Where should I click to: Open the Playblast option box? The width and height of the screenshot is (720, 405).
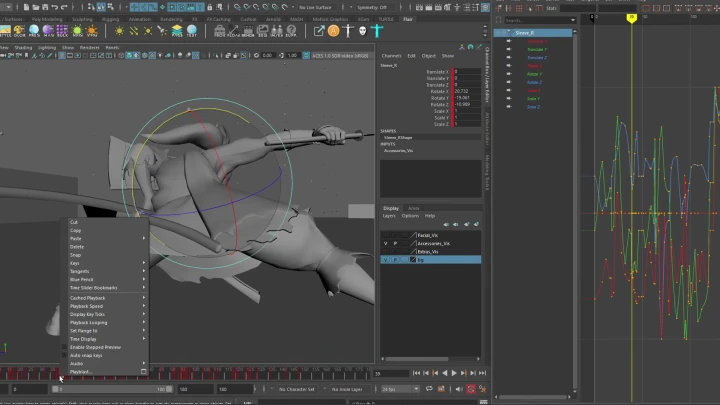143,371
